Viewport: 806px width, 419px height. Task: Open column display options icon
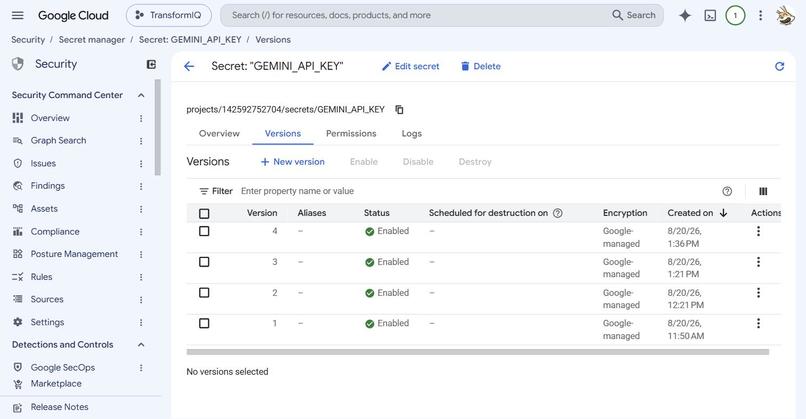pyautogui.click(x=763, y=191)
